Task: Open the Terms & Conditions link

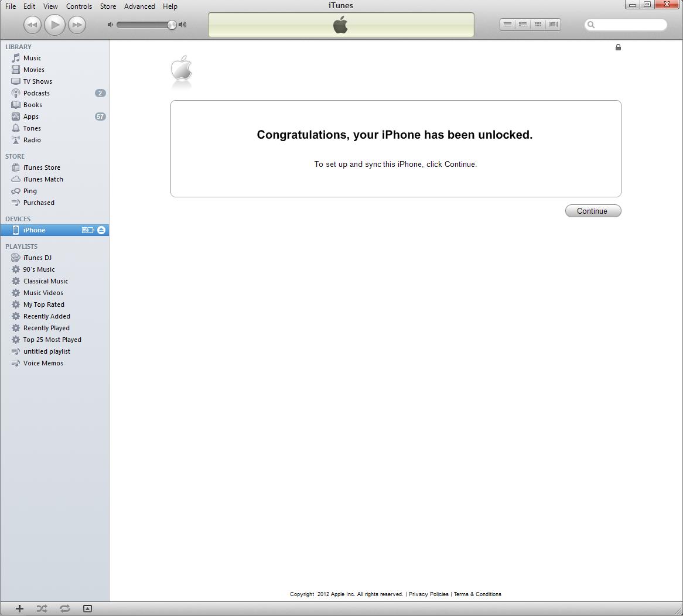Action: pyautogui.click(x=477, y=594)
